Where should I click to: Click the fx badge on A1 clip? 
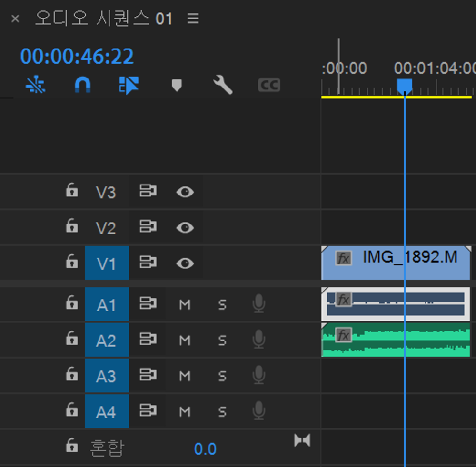tap(344, 300)
